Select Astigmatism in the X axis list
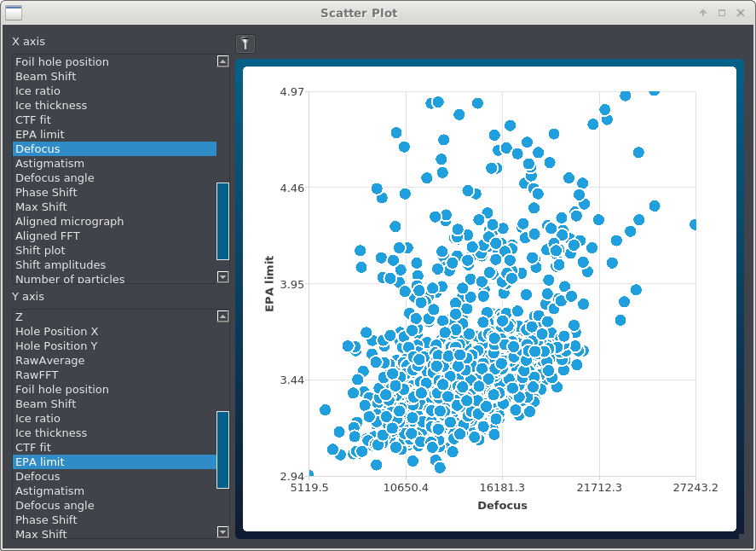This screenshot has height=551, width=756. [x=49, y=164]
